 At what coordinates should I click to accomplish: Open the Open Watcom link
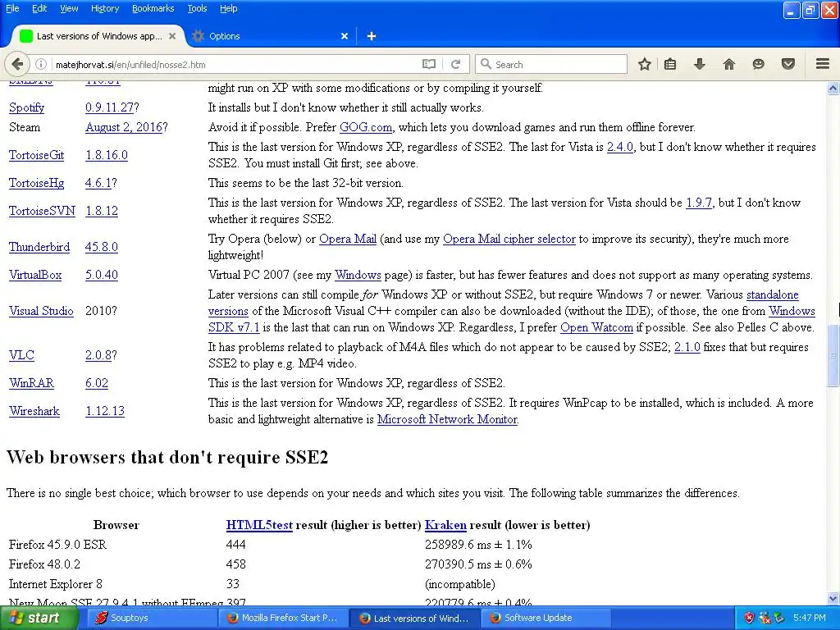point(596,327)
